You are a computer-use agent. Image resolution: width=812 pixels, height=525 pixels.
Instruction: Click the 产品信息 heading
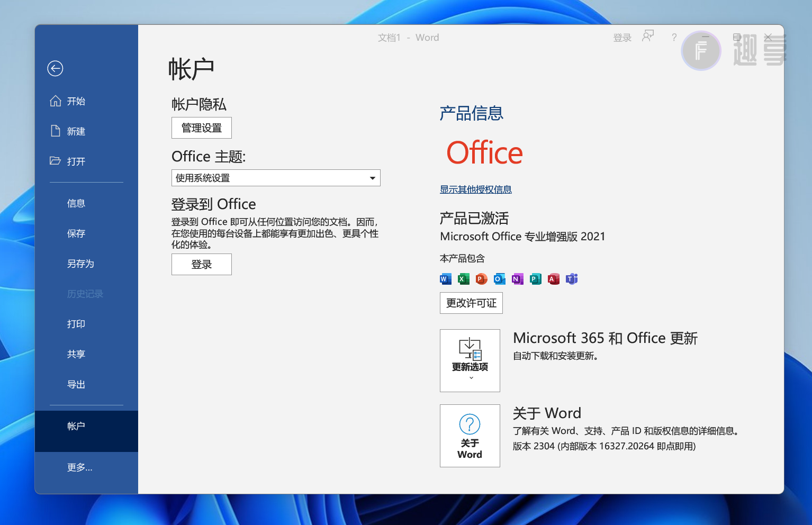(x=472, y=113)
